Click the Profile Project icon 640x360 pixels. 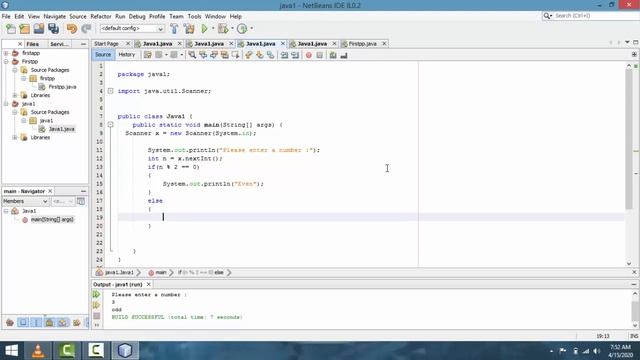pos(242,29)
